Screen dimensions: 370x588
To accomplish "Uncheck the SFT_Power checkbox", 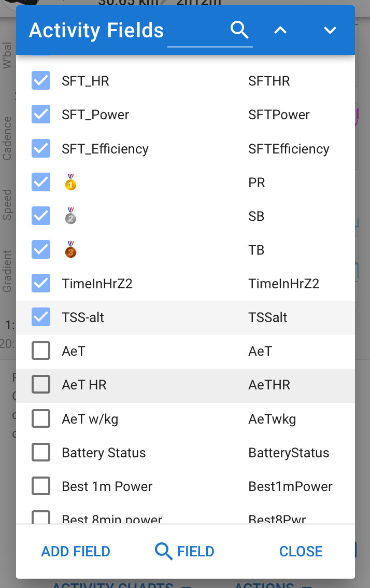I will click(41, 115).
